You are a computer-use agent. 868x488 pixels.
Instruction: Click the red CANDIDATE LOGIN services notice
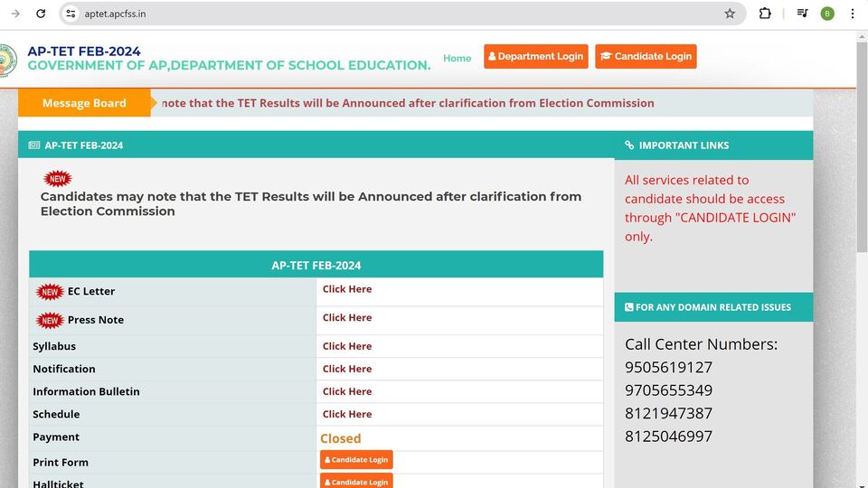point(711,208)
